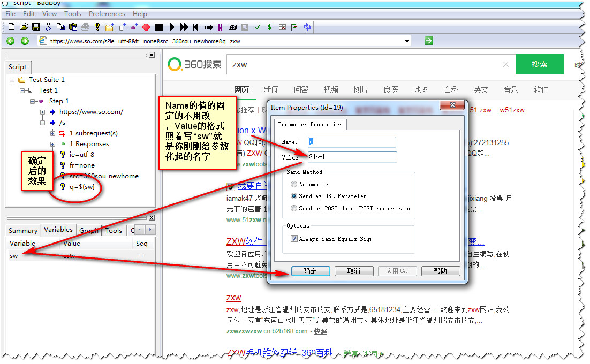Click the 确定 button in Item Properties
This screenshot has width=590, height=364.
(311, 271)
